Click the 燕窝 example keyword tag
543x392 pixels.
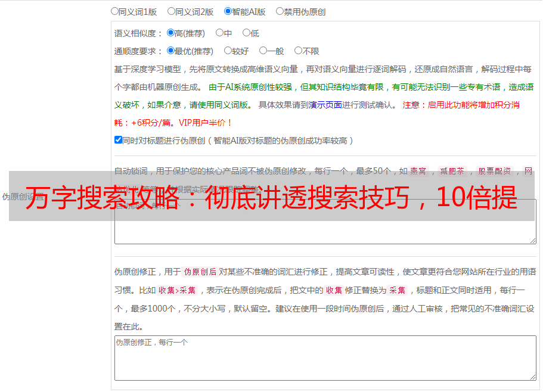418,171
